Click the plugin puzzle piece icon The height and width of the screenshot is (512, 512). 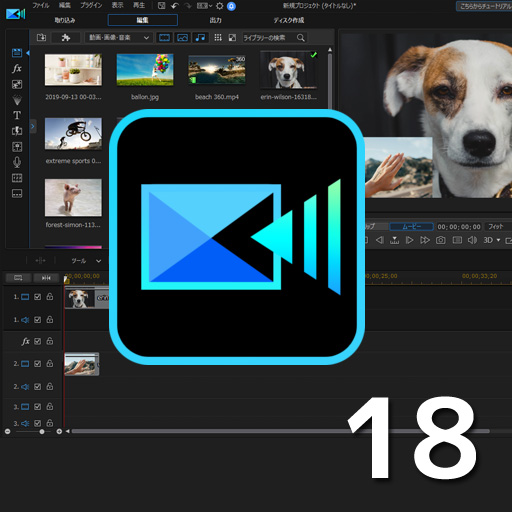(66, 37)
